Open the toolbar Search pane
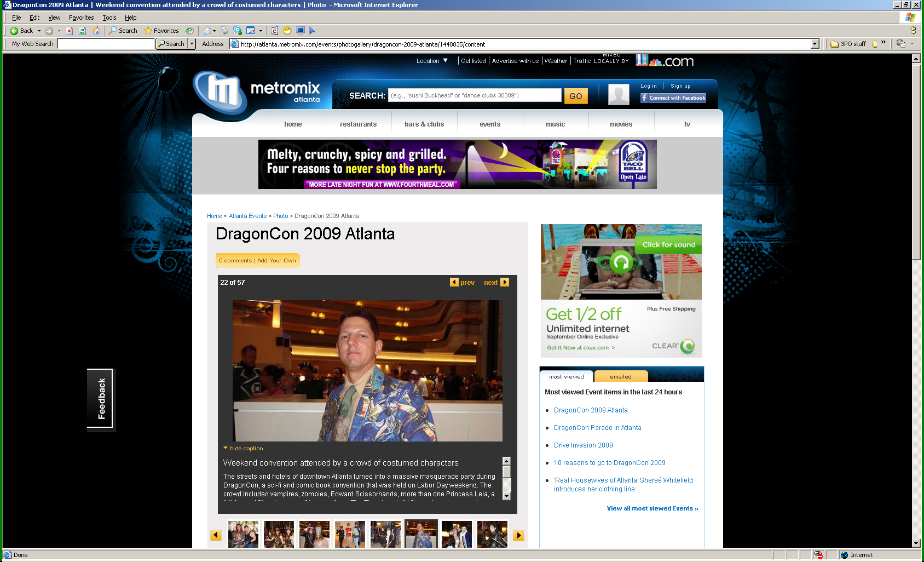The height and width of the screenshot is (562, 924). (x=123, y=31)
